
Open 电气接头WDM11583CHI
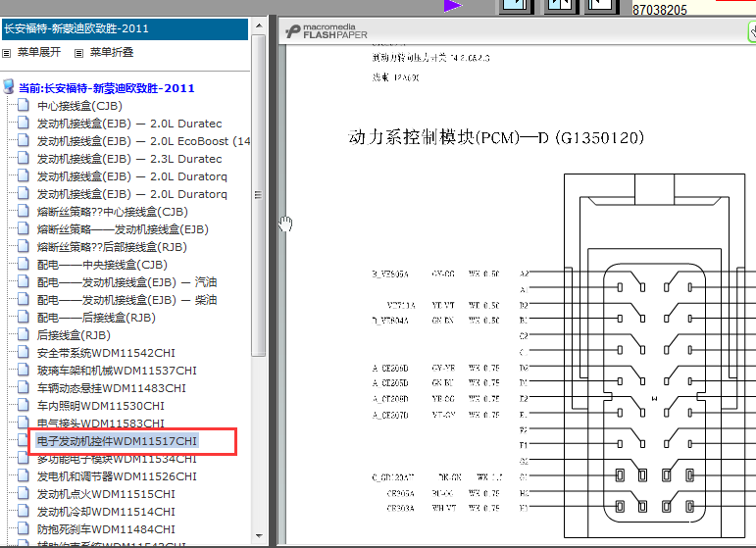[101, 423]
